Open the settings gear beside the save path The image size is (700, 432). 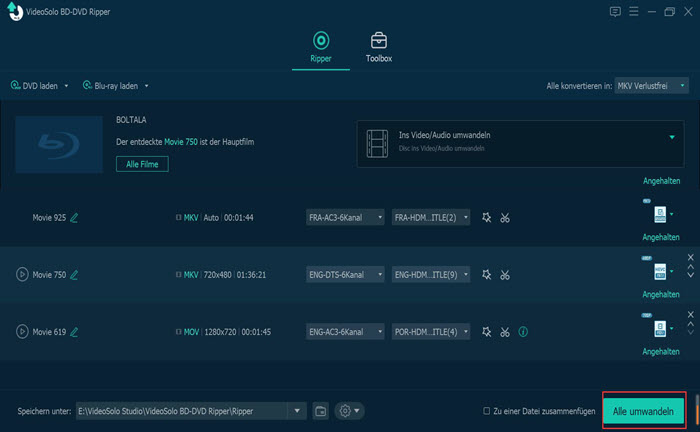point(349,411)
